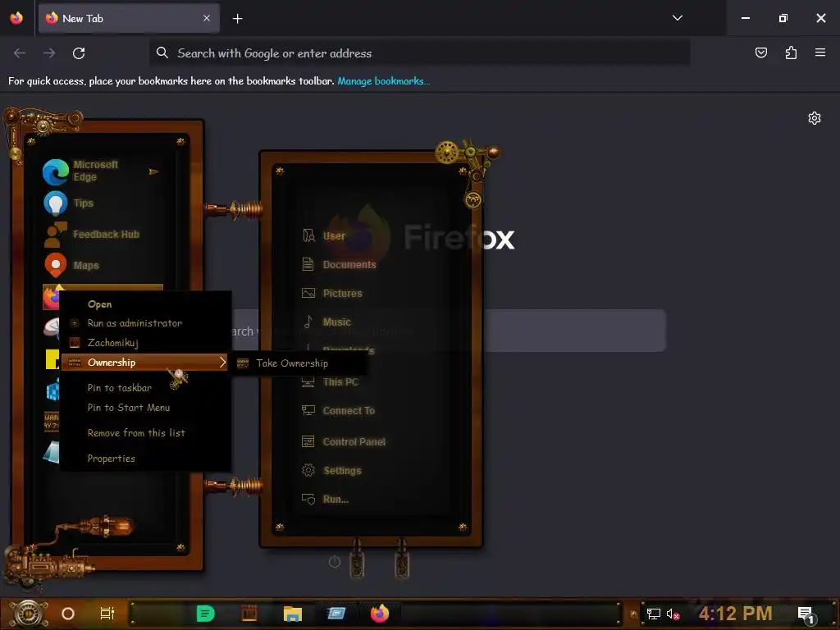The image size is (840, 630).
Task: Click the new tab page search box
Action: (574, 331)
